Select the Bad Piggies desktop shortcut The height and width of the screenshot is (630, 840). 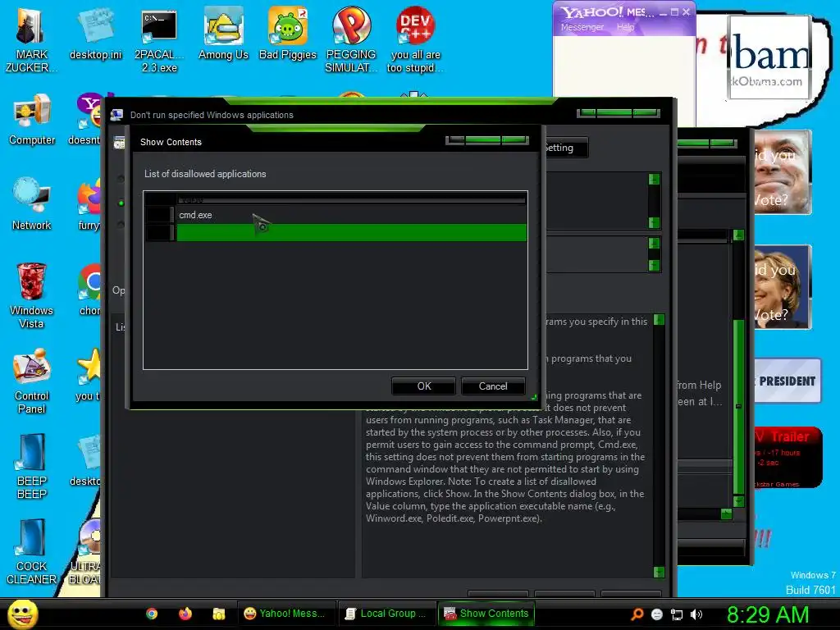(288, 34)
